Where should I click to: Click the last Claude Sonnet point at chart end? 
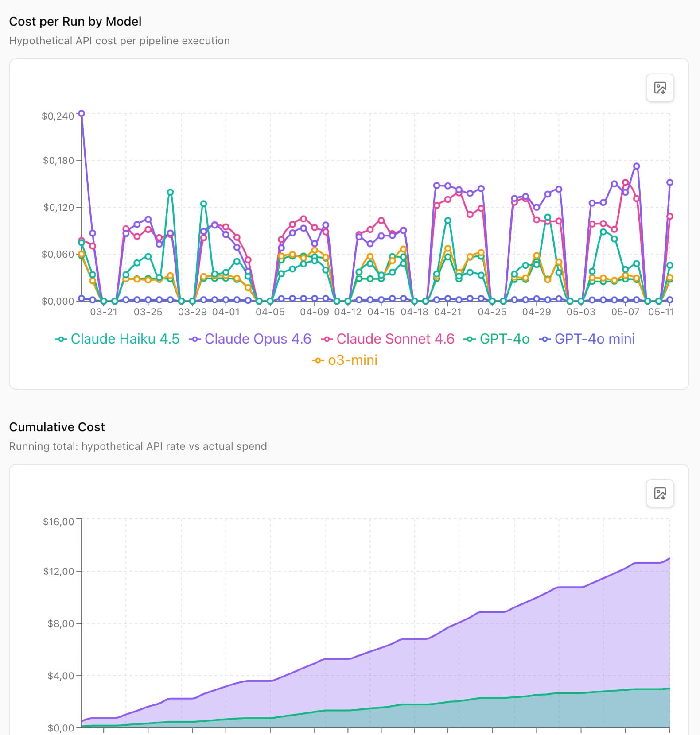pyautogui.click(x=670, y=216)
